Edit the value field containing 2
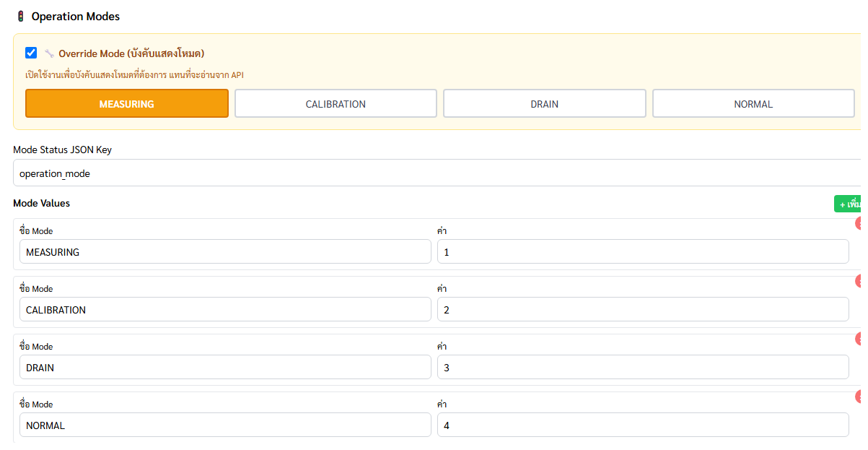 (643, 309)
